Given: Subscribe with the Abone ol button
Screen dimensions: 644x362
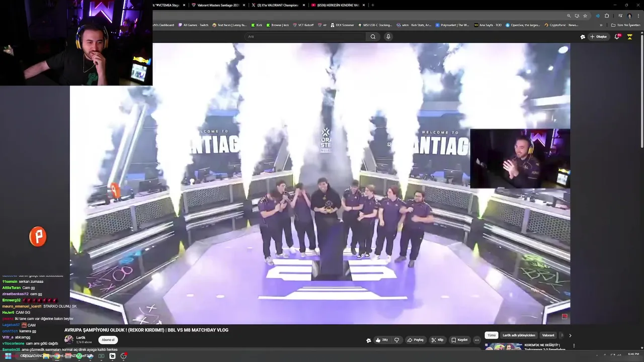Looking at the screenshot, I should 108,340.
